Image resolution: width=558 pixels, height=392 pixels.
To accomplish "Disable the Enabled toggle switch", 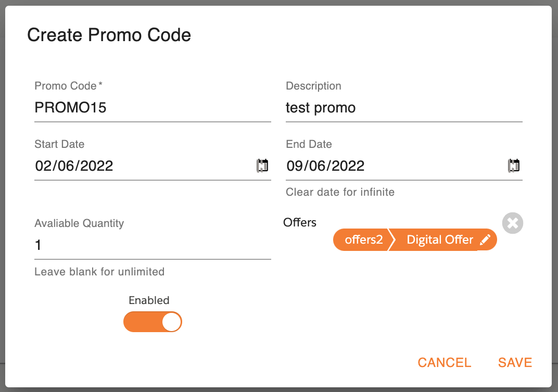I will click(x=153, y=322).
